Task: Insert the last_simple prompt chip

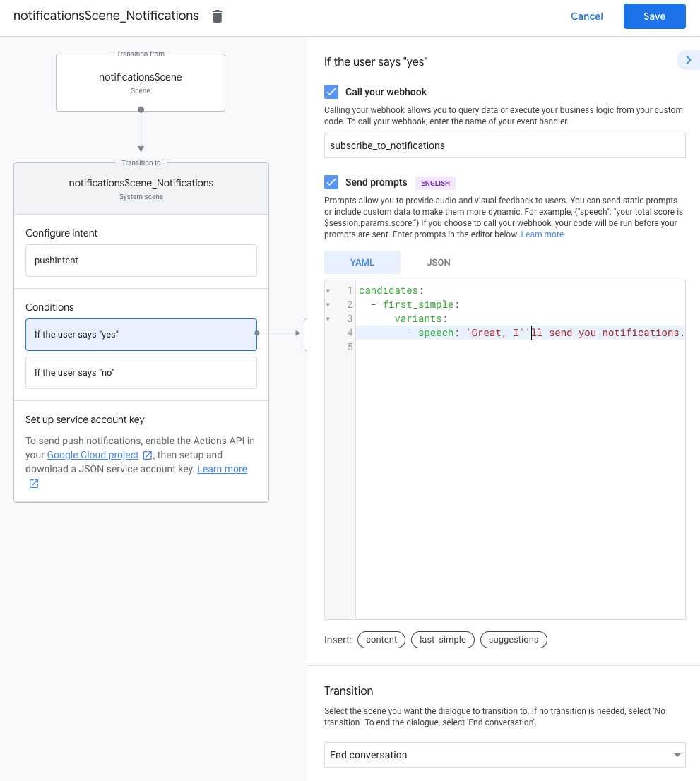Action: tap(442, 640)
